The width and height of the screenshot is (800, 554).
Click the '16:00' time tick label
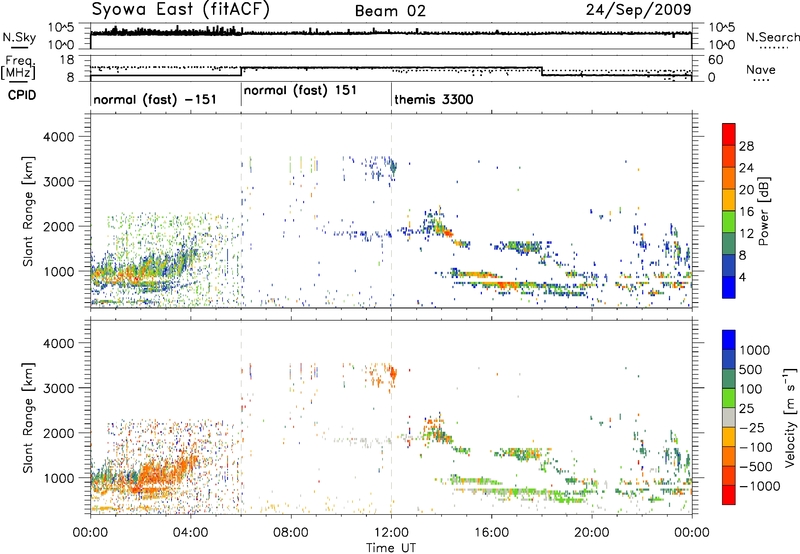coord(491,533)
